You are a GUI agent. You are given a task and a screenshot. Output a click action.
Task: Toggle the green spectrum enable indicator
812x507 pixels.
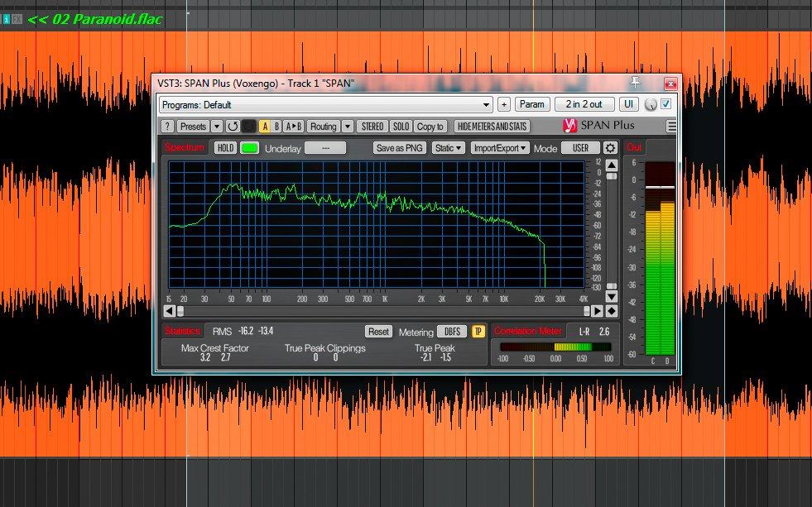(x=249, y=148)
